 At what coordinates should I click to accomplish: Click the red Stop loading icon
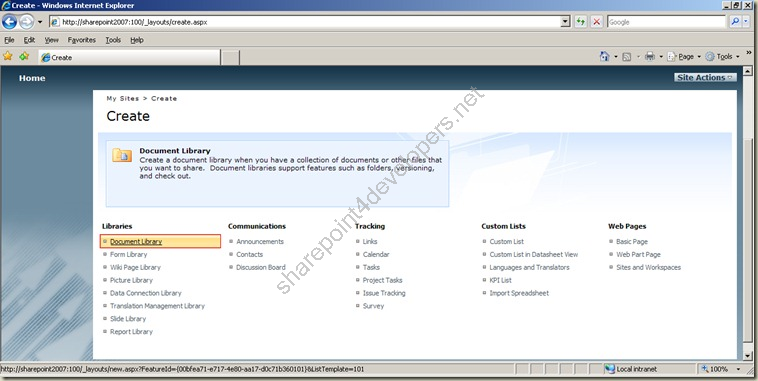(x=597, y=22)
